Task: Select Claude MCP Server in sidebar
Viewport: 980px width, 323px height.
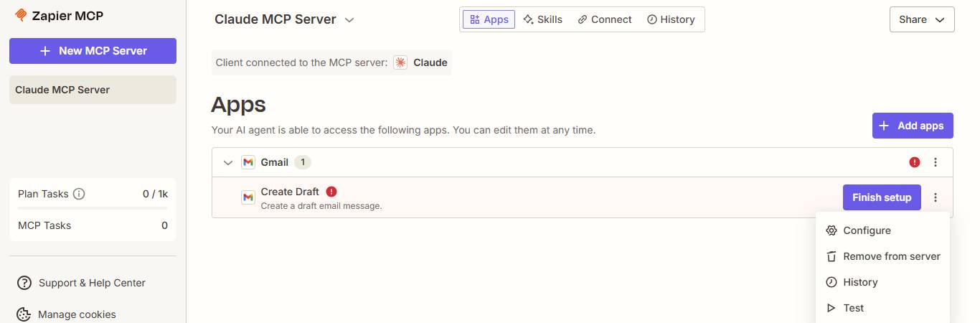Action: point(93,90)
